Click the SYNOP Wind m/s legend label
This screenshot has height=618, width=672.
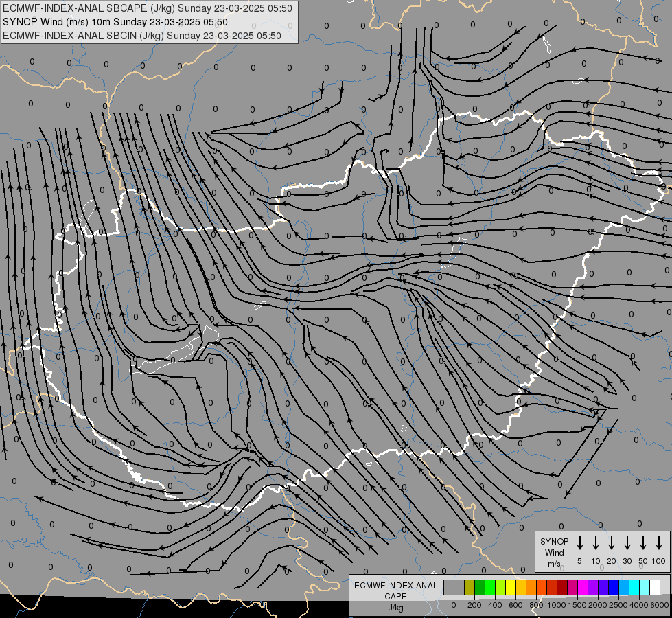tap(554, 552)
